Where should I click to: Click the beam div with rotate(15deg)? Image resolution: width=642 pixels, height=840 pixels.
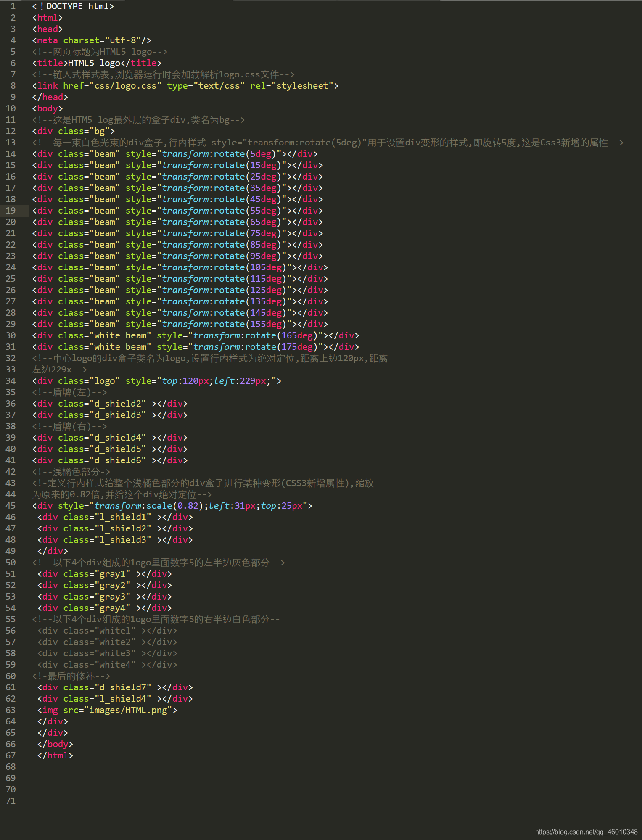177,165
